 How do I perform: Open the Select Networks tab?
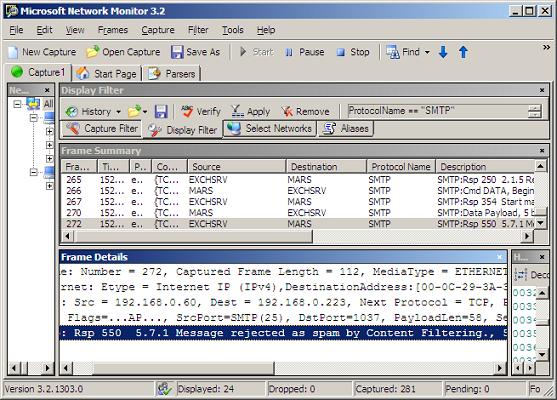(270, 129)
